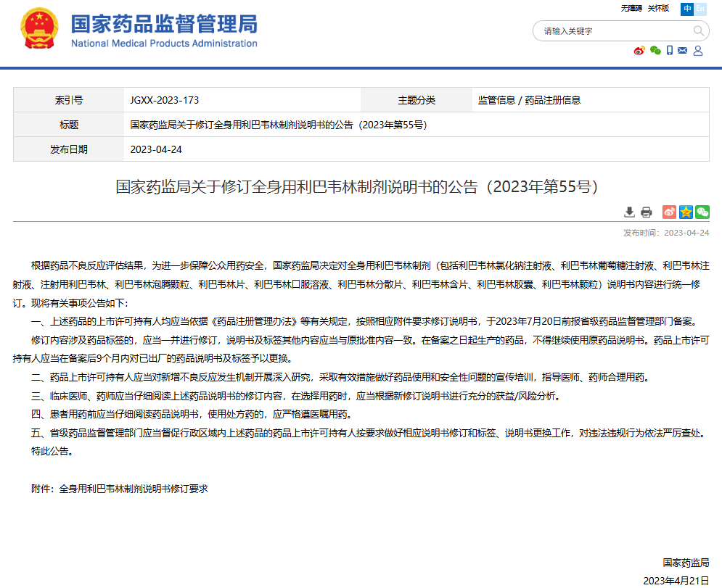Enable 无障碍 accessibility mode
Viewport: 722px width, 588px height.
(x=631, y=9)
